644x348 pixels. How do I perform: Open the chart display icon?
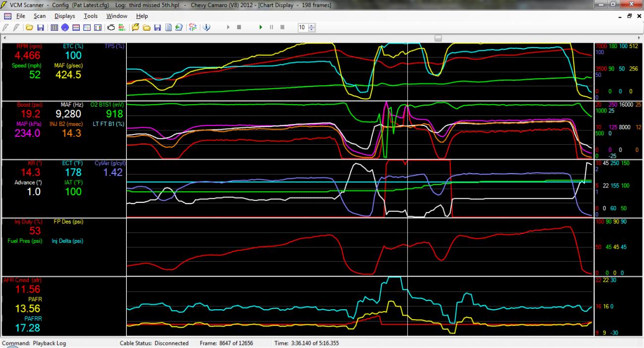click(x=76, y=27)
